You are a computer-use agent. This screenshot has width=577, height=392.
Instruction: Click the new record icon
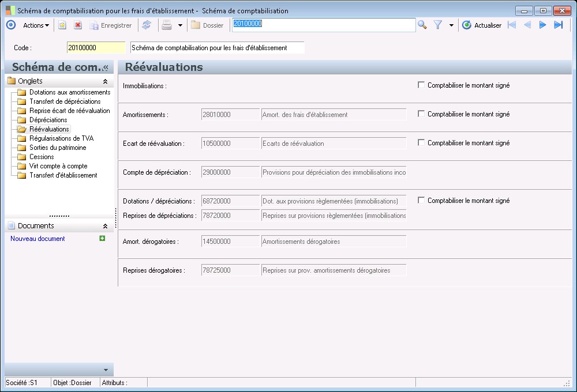(x=62, y=25)
